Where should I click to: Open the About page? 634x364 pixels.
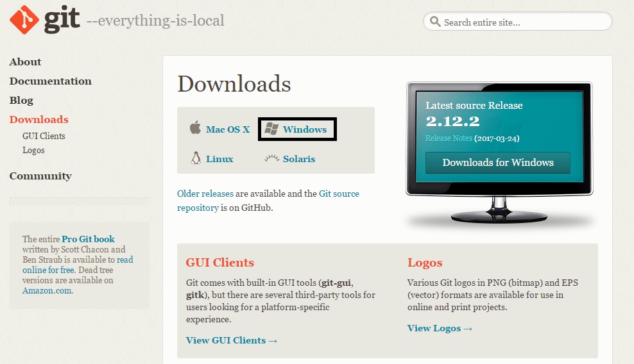[x=25, y=62]
